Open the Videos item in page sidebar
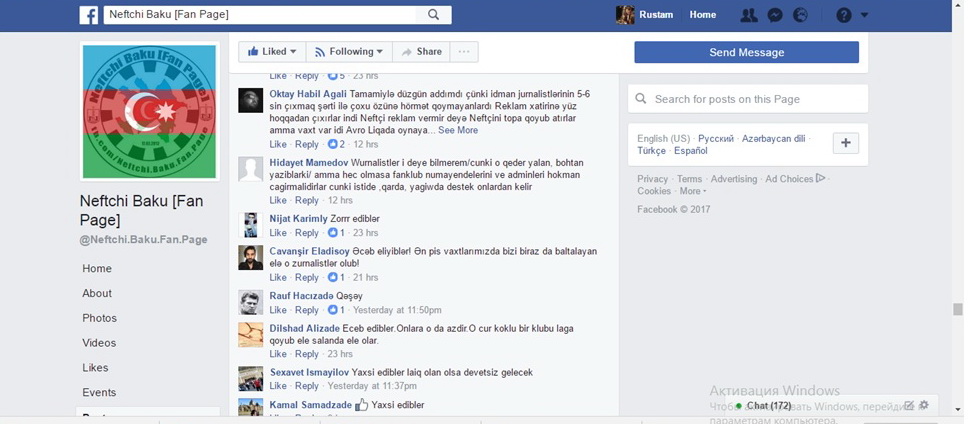The width and height of the screenshot is (968, 424). coord(99,343)
